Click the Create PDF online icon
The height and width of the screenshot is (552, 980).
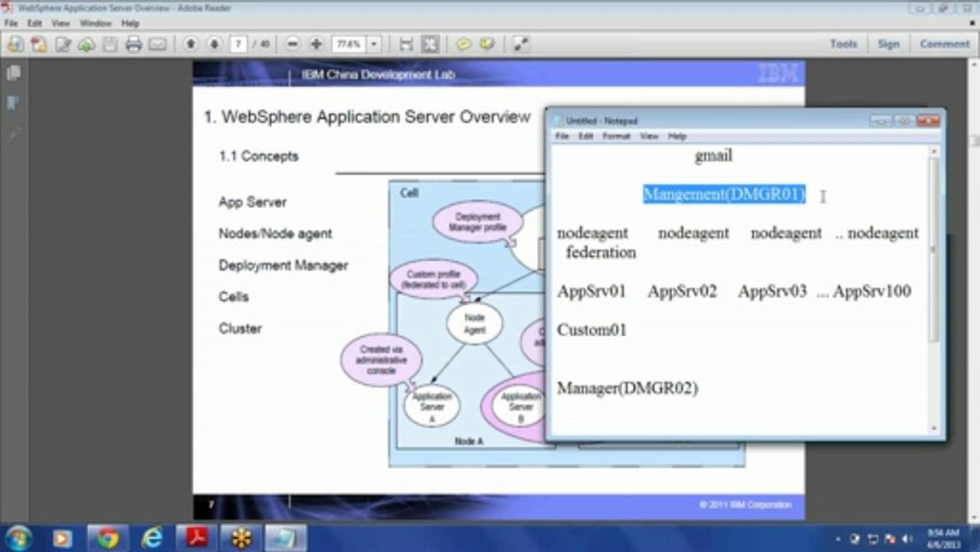(x=38, y=44)
